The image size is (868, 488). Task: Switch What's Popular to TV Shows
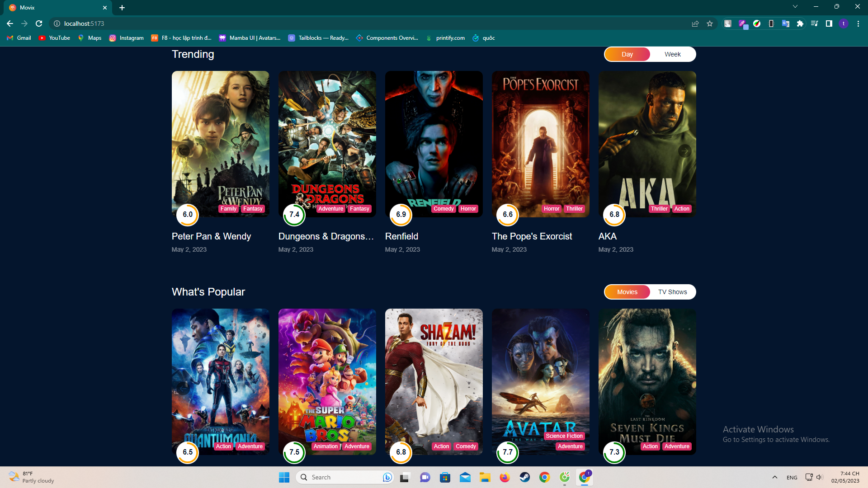coord(672,292)
